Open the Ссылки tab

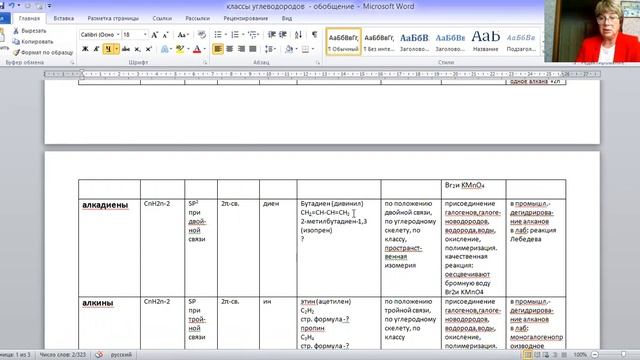click(162, 18)
